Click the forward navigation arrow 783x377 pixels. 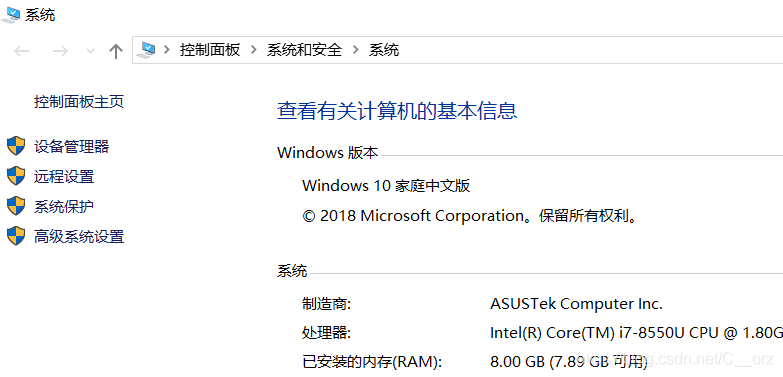pos(60,50)
